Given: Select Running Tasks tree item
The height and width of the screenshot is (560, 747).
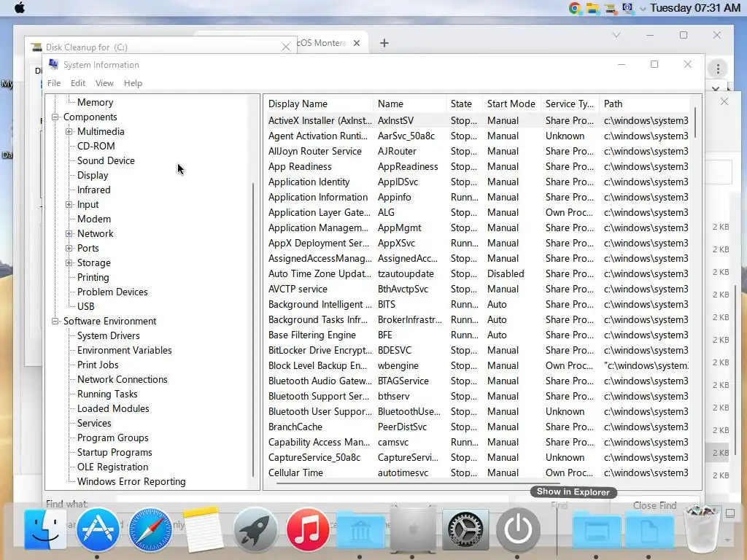Looking at the screenshot, I should point(108,394).
